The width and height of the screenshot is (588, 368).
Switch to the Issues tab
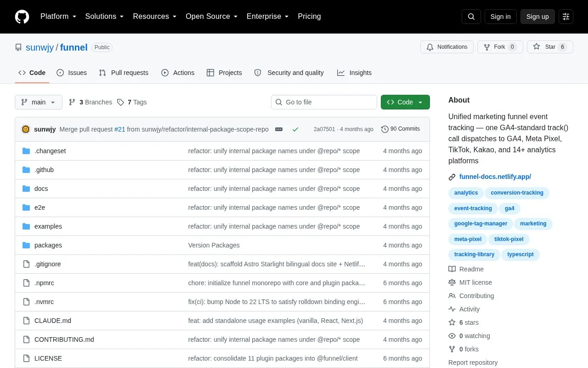[x=72, y=73]
